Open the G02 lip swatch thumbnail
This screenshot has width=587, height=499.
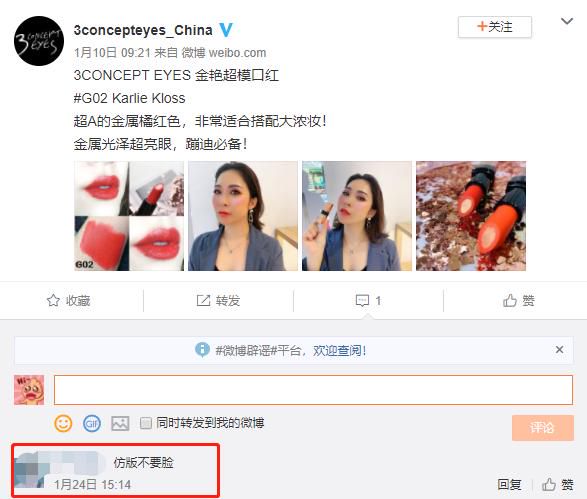click(x=129, y=216)
